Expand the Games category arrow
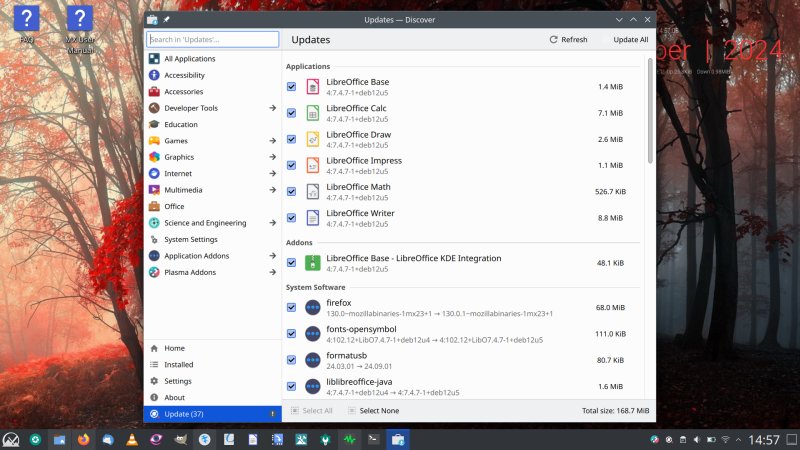The image size is (800, 450). click(272, 141)
